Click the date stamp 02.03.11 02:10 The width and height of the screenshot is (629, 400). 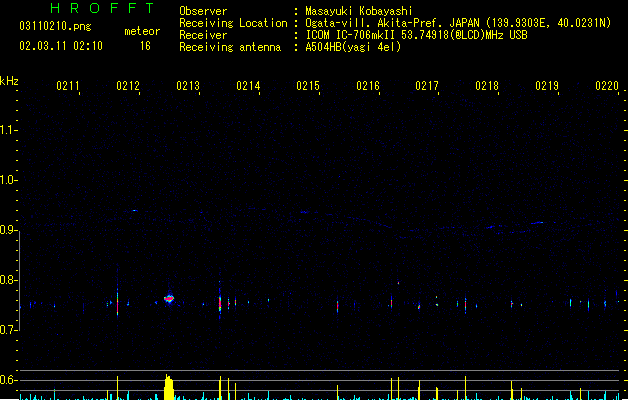(x=61, y=46)
